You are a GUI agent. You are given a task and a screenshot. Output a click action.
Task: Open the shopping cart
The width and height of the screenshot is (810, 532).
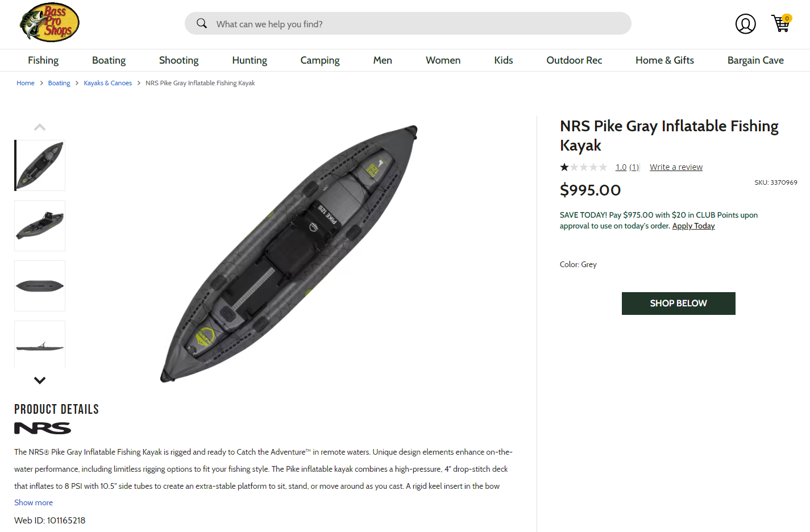[x=781, y=24]
